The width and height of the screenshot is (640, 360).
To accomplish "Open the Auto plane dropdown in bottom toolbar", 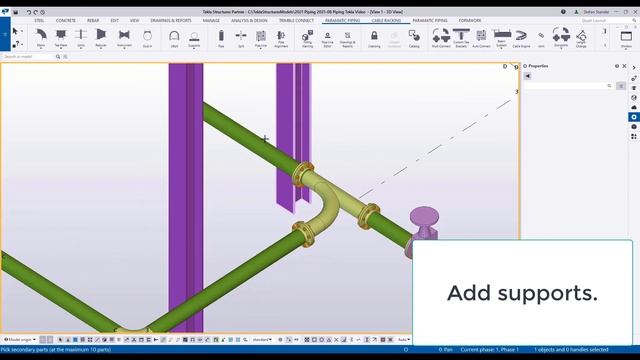I will pos(404,340).
